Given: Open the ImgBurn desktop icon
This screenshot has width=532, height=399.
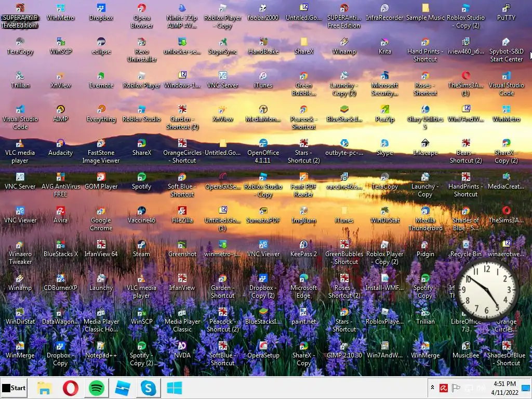Looking at the screenshot, I should click(303, 215).
